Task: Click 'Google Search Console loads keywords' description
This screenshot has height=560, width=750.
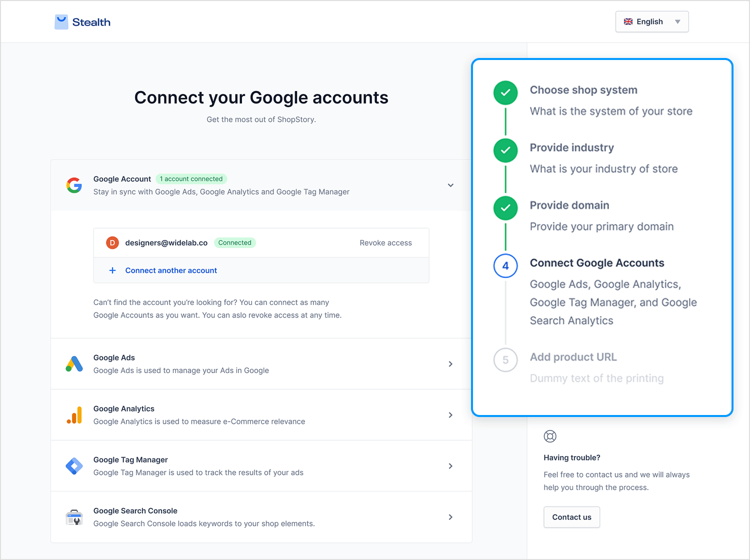Action: [204, 523]
